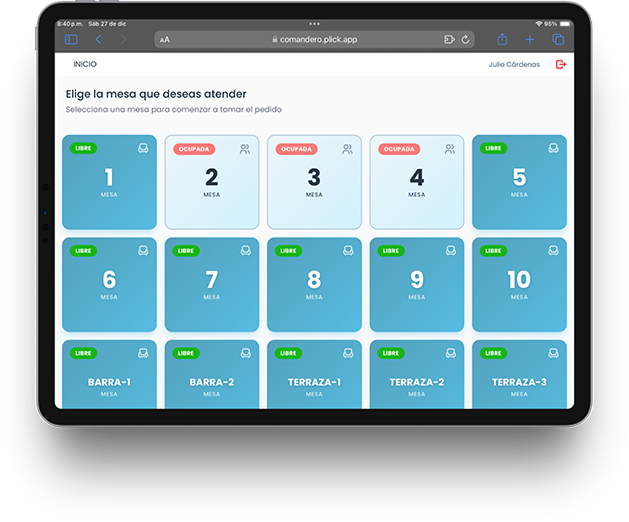
Task: Click the seat icon on Mesa 1
Action: click(x=143, y=148)
